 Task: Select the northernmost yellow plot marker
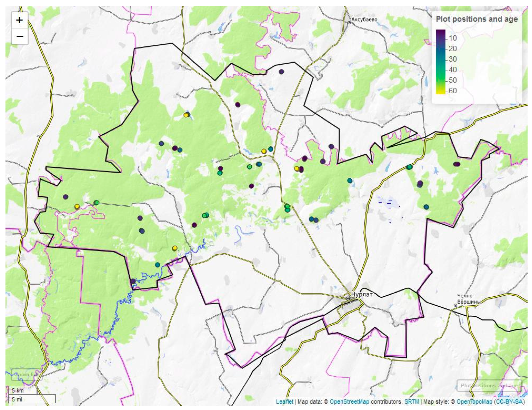coord(186,115)
